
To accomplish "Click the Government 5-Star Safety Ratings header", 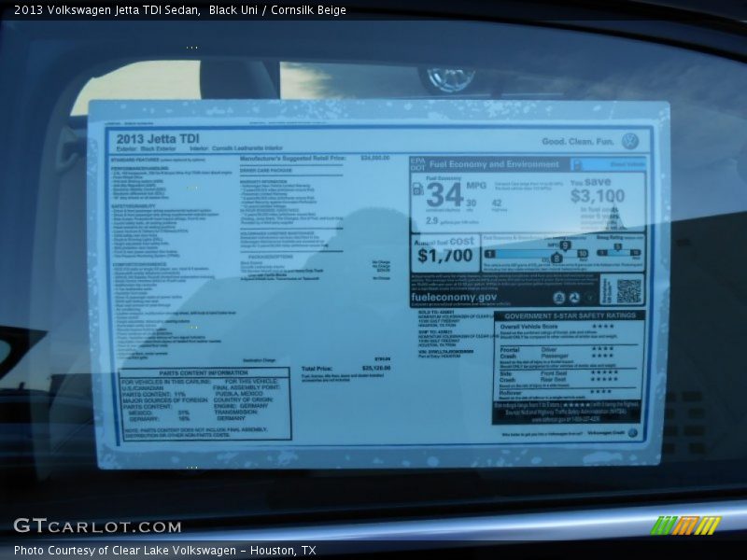I will (x=568, y=315).
